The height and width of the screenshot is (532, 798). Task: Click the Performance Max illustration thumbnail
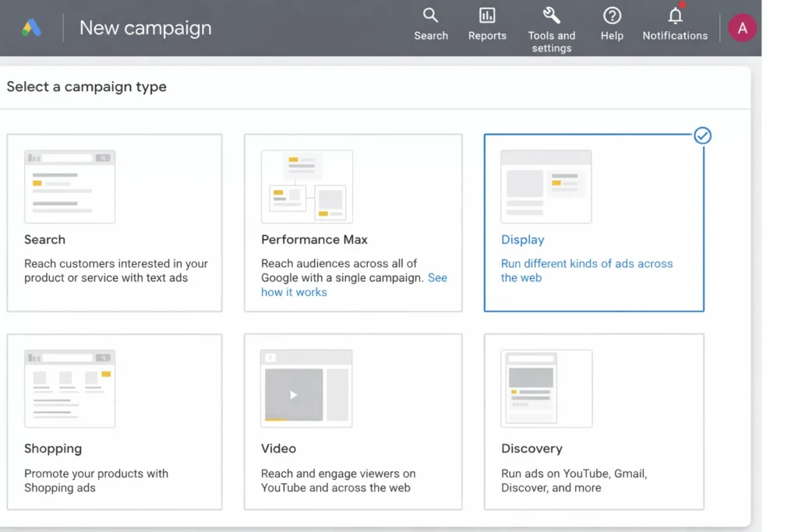(306, 187)
